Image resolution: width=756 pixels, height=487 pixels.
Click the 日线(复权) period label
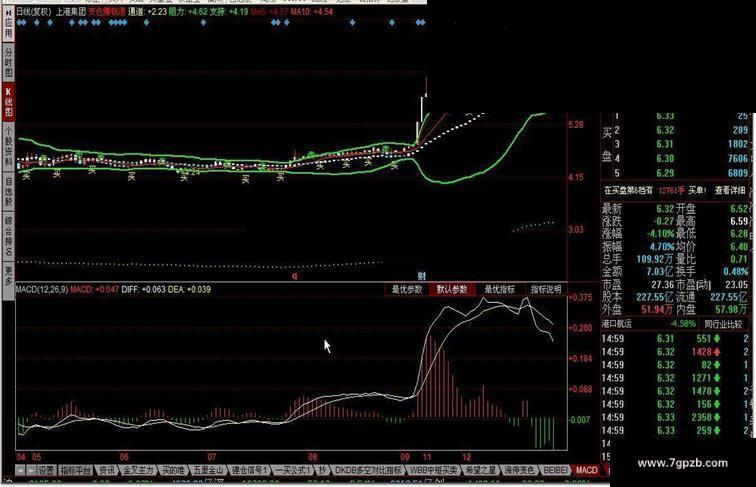[x=34, y=12]
